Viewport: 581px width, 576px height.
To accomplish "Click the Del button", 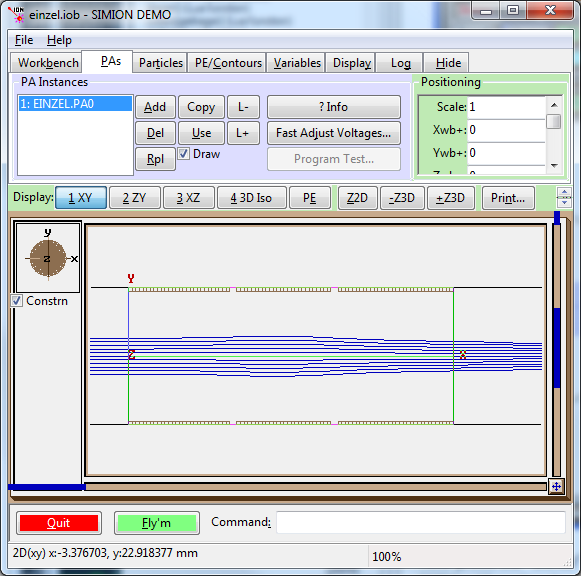I will click(x=155, y=133).
